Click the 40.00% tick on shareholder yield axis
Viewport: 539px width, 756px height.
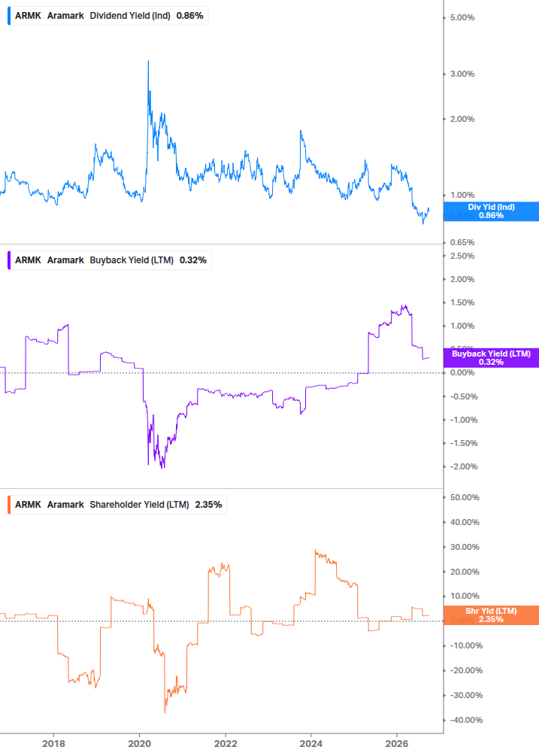tap(465, 522)
